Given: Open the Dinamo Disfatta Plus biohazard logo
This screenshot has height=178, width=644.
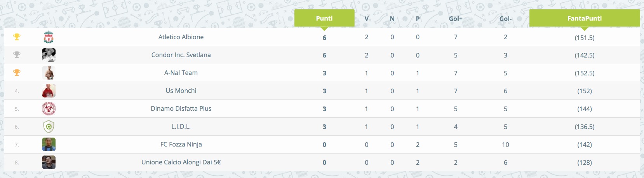Looking at the screenshot, I should coord(49,108).
